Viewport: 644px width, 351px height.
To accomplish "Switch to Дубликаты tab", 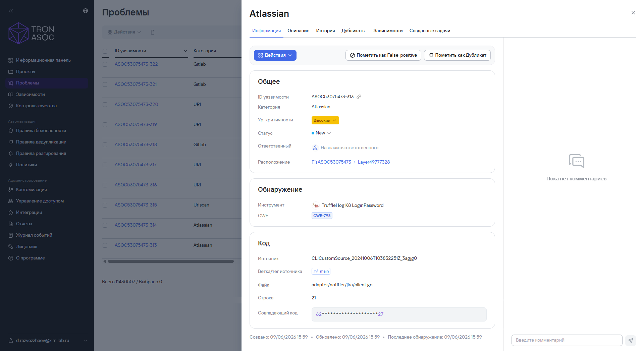I will (354, 31).
